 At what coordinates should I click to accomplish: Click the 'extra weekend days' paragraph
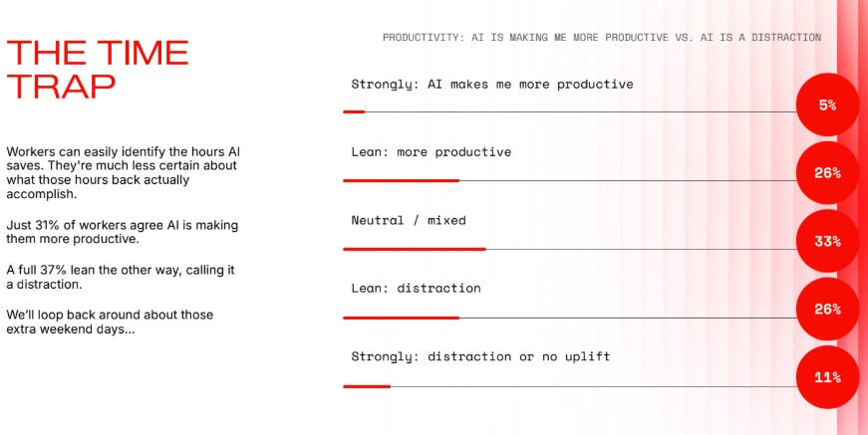pyautogui.click(x=111, y=322)
